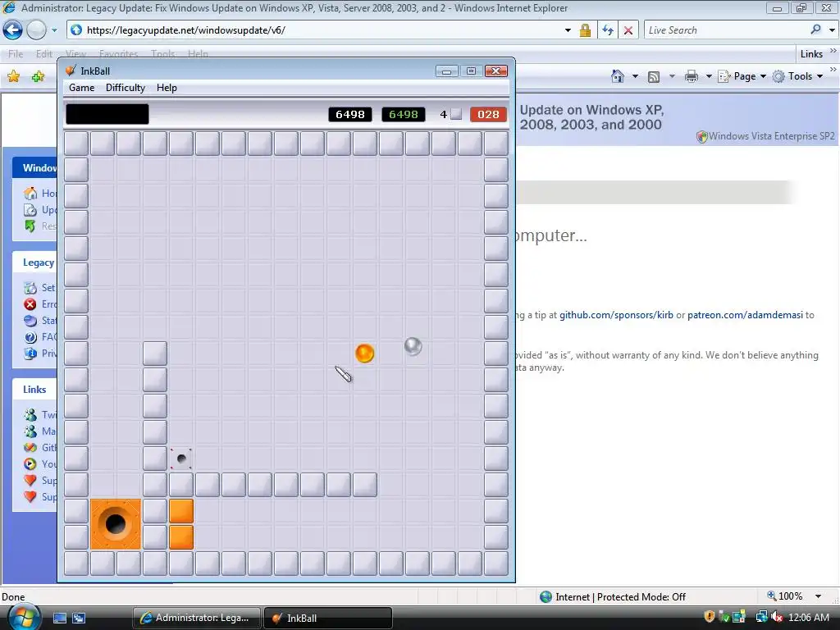Viewport: 840px width, 630px height.
Task: Click 'Internet | Protected Mode: Off' status text
Action: tap(620, 597)
